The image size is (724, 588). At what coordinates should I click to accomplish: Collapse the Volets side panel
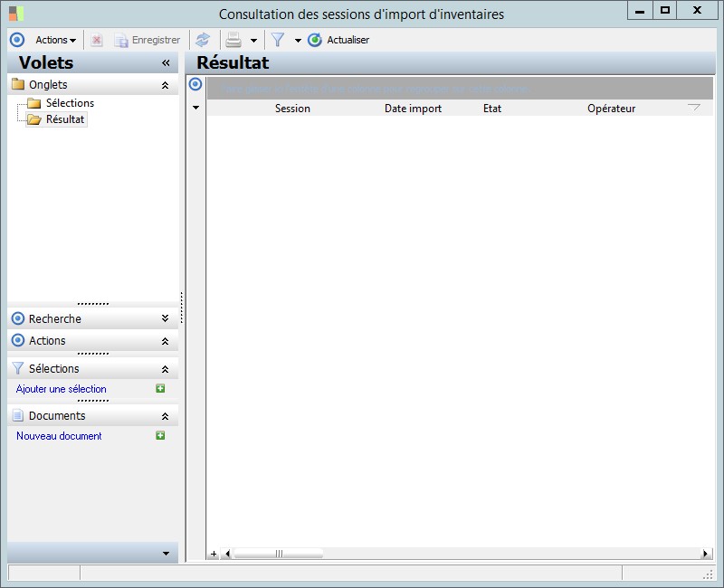coord(166,63)
